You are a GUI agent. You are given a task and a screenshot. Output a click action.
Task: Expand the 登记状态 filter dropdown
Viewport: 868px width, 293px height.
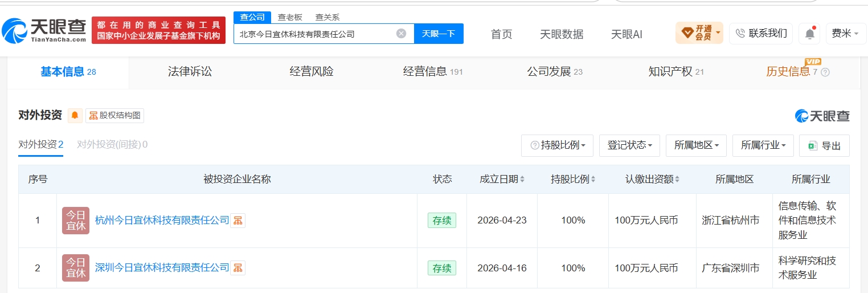(x=629, y=146)
